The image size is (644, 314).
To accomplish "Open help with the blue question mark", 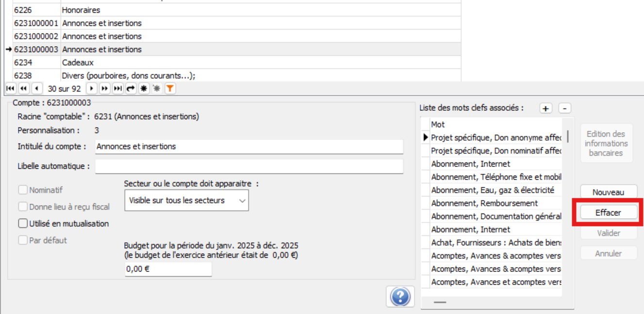I will click(400, 296).
